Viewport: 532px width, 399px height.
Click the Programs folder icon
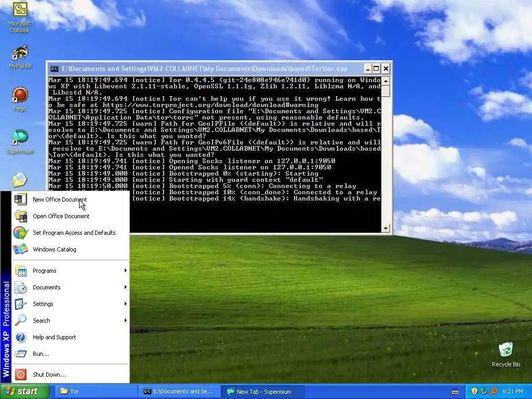pos(21,271)
